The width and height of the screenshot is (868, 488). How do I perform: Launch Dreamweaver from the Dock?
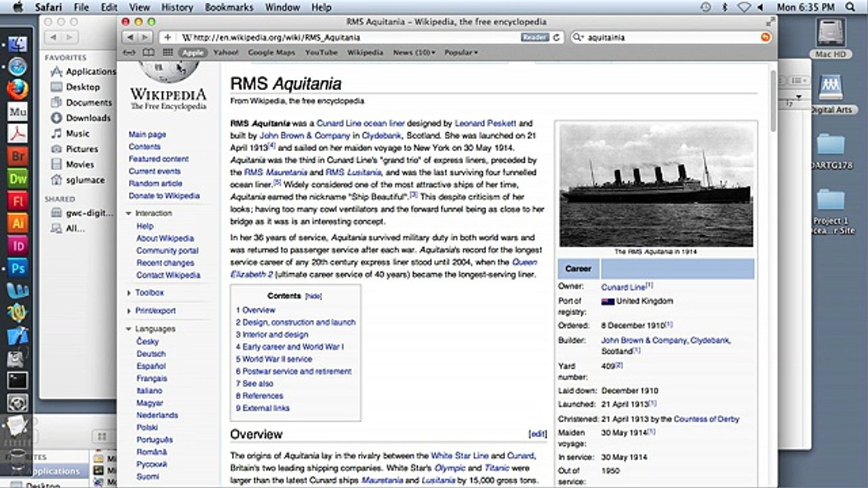tap(18, 178)
